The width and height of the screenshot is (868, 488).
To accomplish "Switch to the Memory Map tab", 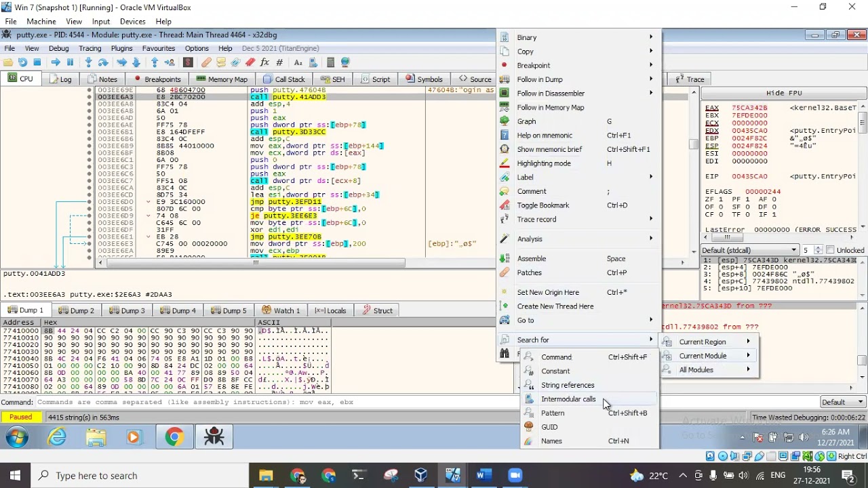I will point(222,79).
